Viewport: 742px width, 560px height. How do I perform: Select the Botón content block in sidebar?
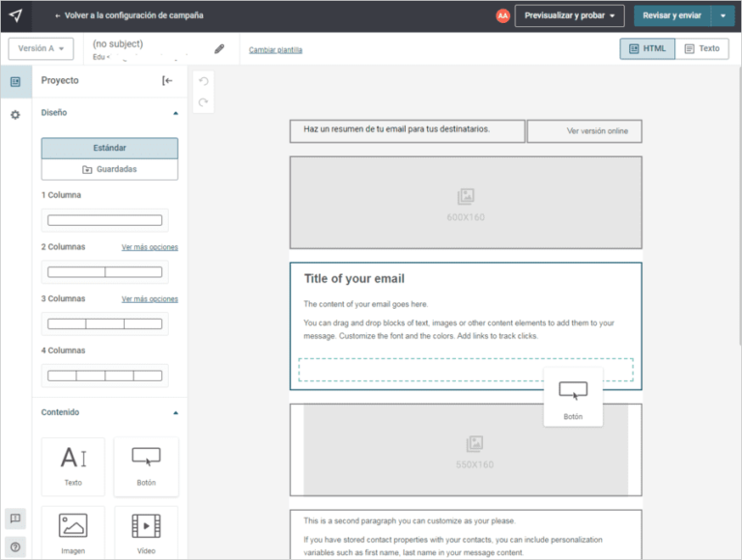point(146,466)
